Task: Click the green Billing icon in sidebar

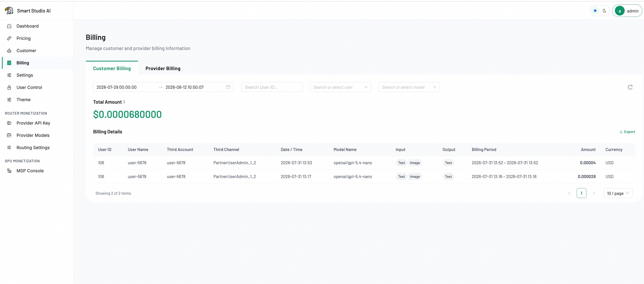Action: pos(9,63)
